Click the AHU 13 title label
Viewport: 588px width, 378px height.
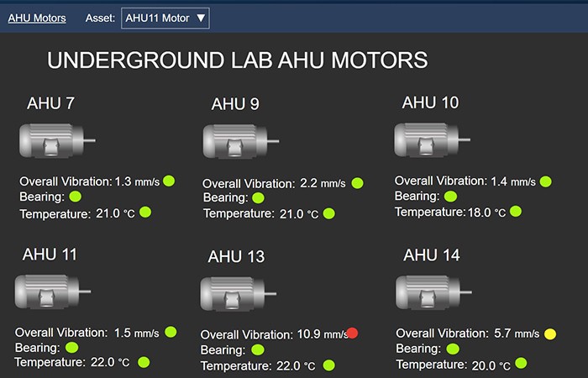(x=236, y=256)
